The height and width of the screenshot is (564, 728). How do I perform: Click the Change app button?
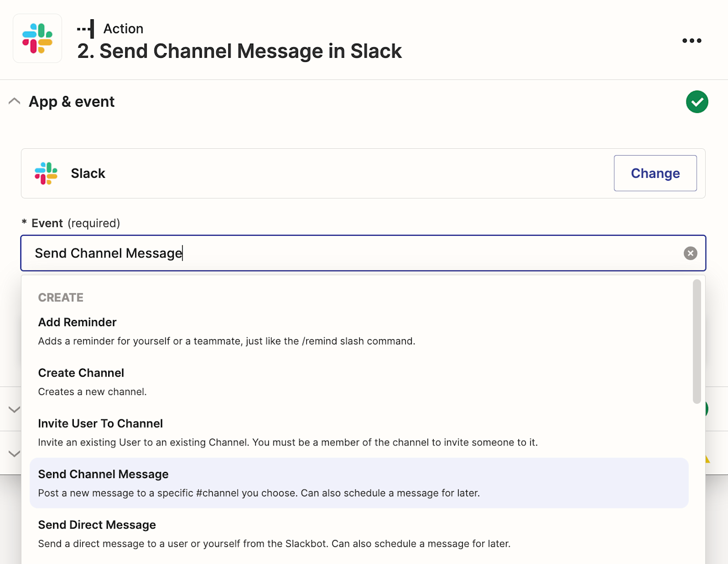(655, 173)
